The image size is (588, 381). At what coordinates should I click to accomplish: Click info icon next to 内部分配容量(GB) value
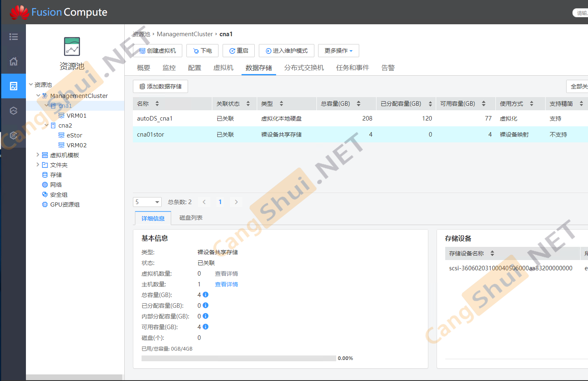click(x=206, y=316)
